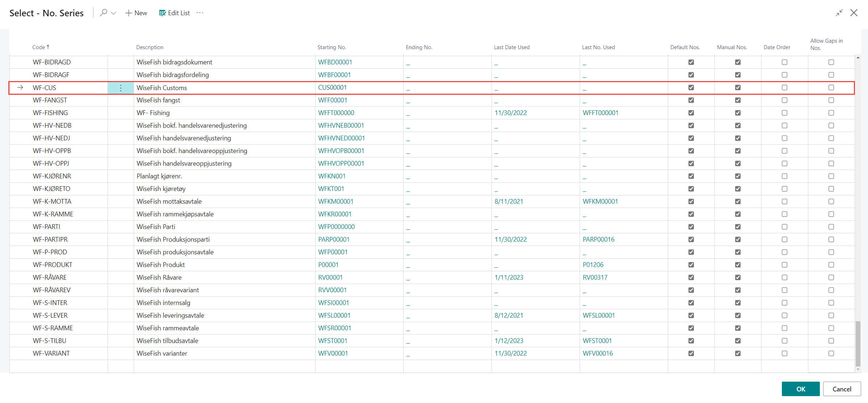Open WF-CUS row actions menu
Image resolution: width=868 pixels, height=403 pixels.
121,88
